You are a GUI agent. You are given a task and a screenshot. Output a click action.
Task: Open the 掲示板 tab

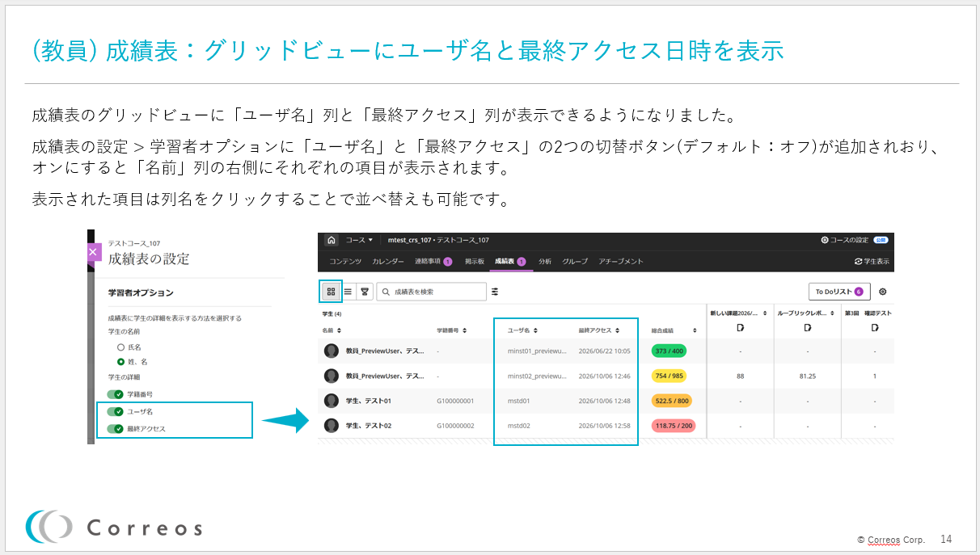click(475, 262)
